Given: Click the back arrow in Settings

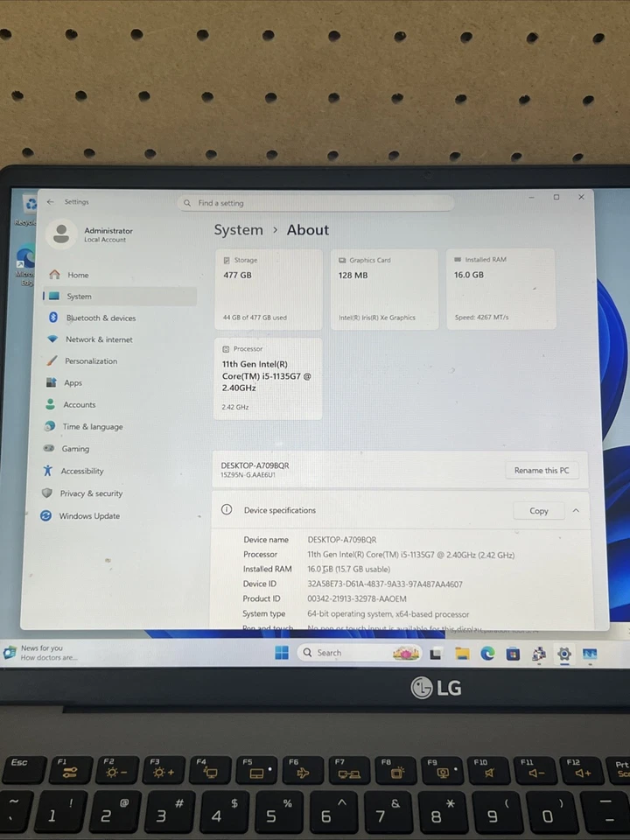Looking at the screenshot, I should (51, 201).
